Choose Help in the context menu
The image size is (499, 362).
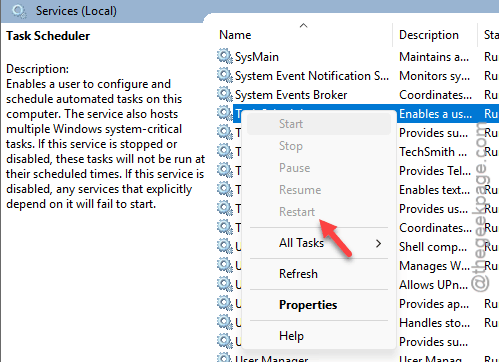coord(319,336)
